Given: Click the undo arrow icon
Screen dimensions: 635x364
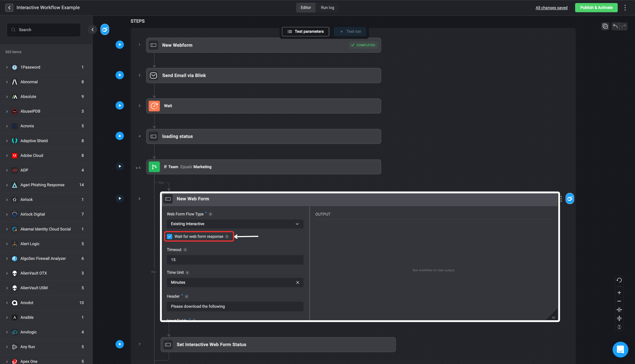Looking at the screenshot, I should (615, 26).
